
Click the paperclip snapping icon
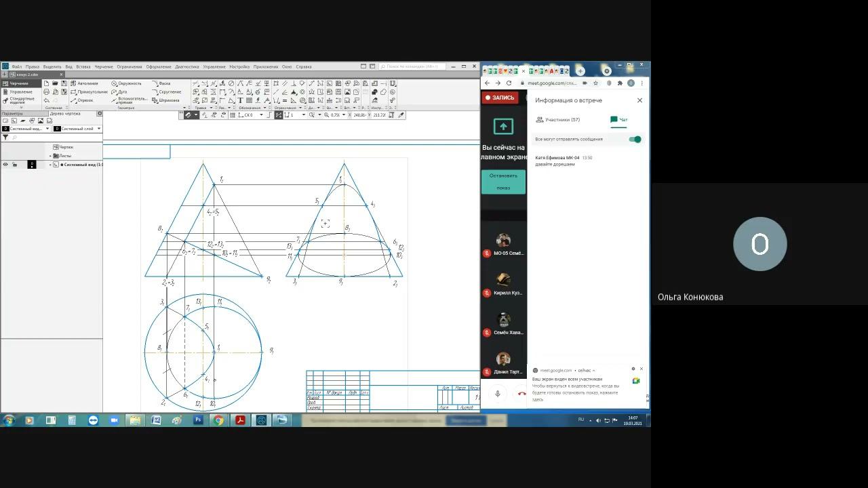point(189,115)
